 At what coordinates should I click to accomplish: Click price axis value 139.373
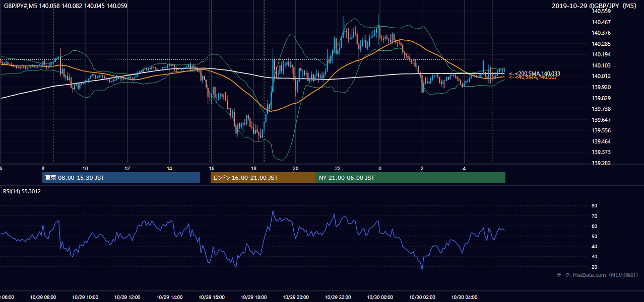(x=601, y=152)
